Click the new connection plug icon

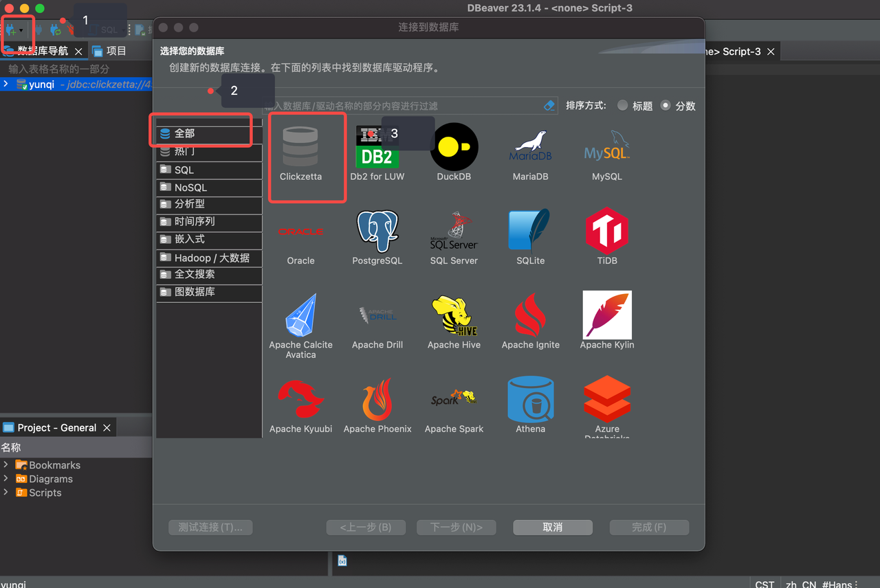pos(11,30)
